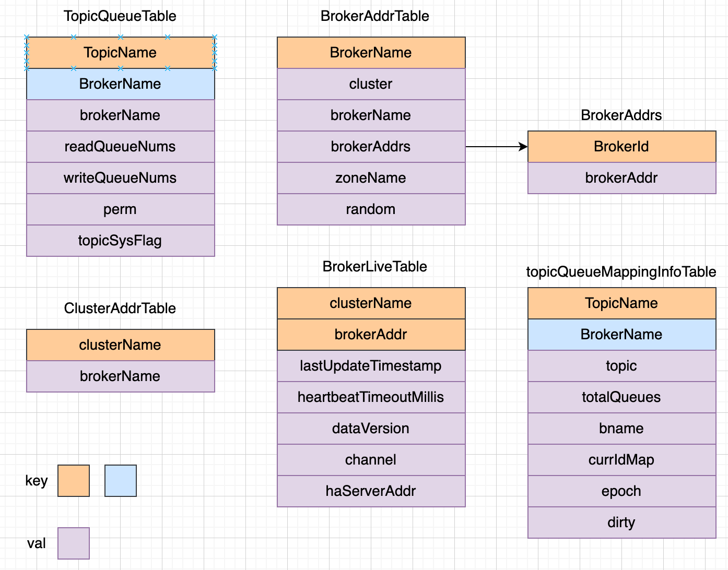Click the topicQueueMappingInfoTable title label
The width and height of the screenshot is (728, 570).
(x=621, y=272)
